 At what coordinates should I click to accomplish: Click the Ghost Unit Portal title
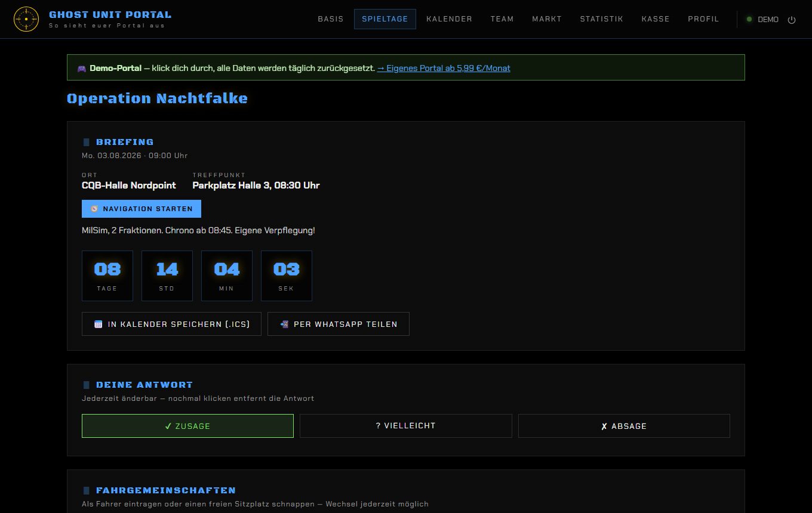(110, 14)
